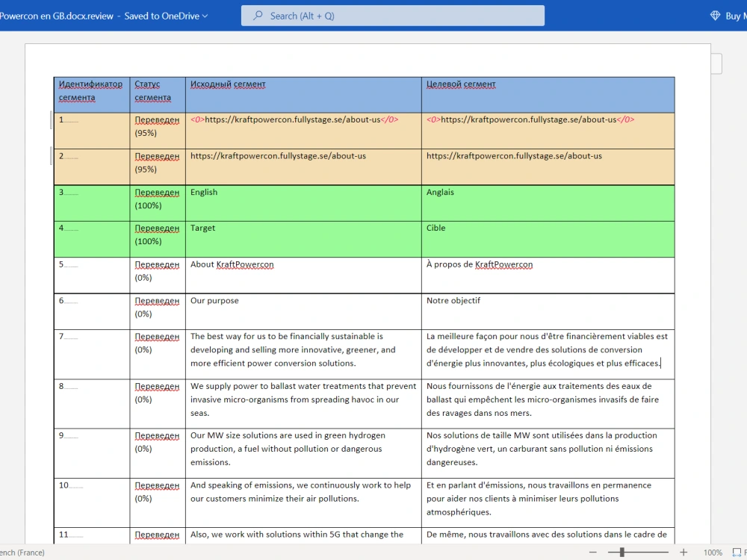Click the zoom in plus icon
This screenshot has width=747, height=560.
(684, 553)
